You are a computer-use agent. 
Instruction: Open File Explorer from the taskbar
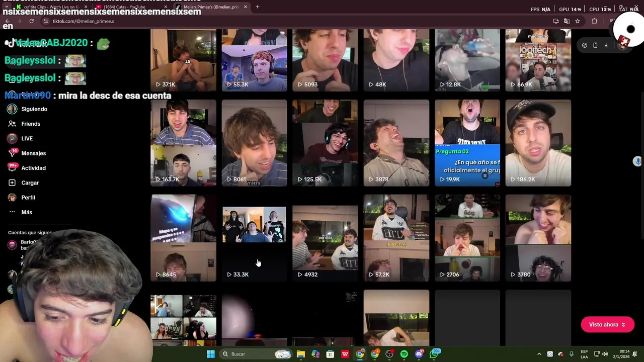[301, 354]
